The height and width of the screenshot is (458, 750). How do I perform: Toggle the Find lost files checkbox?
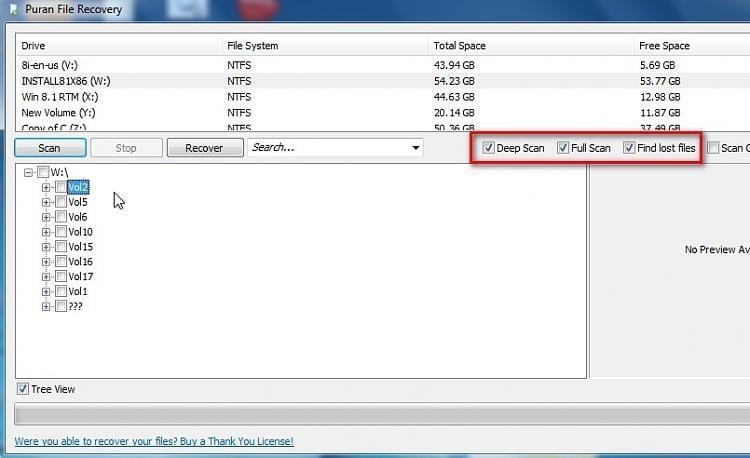coord(630,148)
